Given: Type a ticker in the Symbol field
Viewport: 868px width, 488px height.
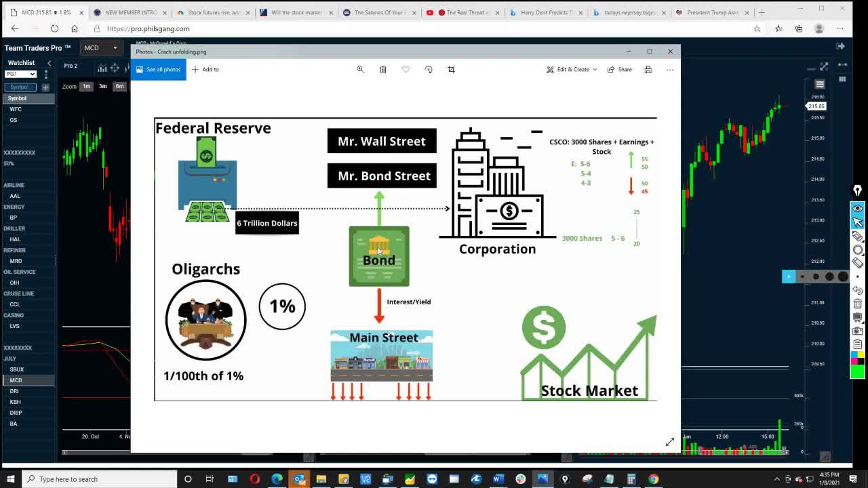Looking at the screenshot, I should pos(20,87).
